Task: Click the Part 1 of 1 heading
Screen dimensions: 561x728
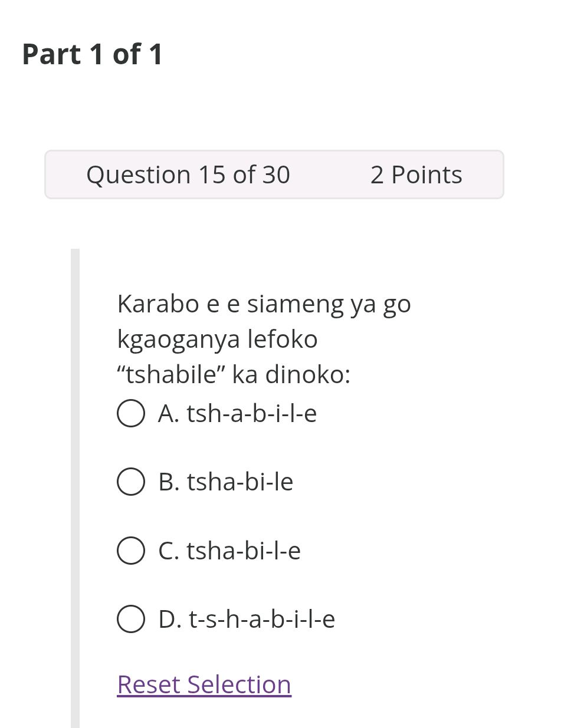Action: point(91,54)
